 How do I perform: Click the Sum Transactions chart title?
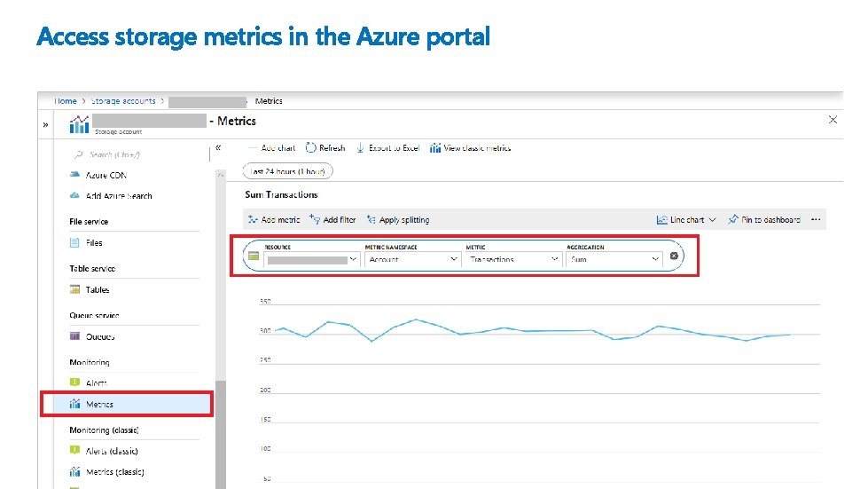tap(281, 195)
